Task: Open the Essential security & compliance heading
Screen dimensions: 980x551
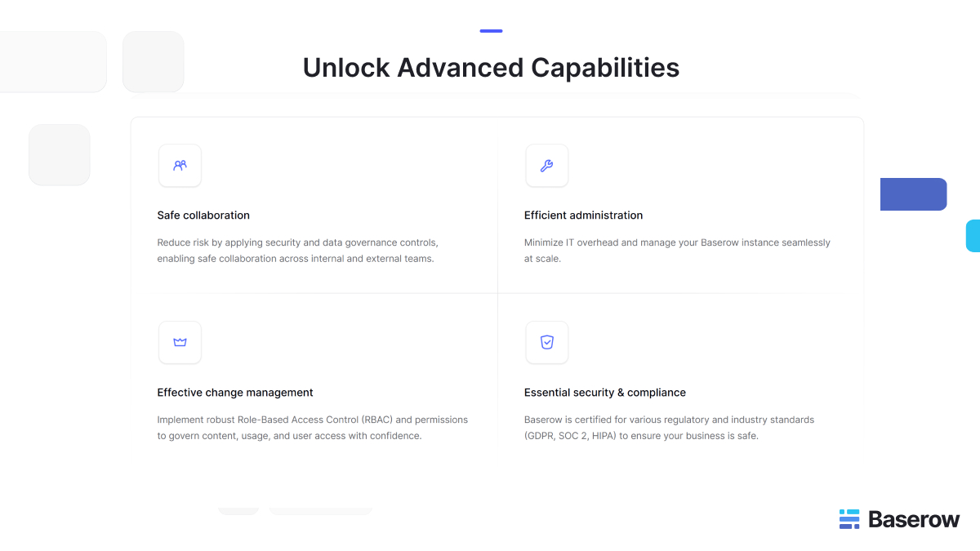Action: point(605,392)
